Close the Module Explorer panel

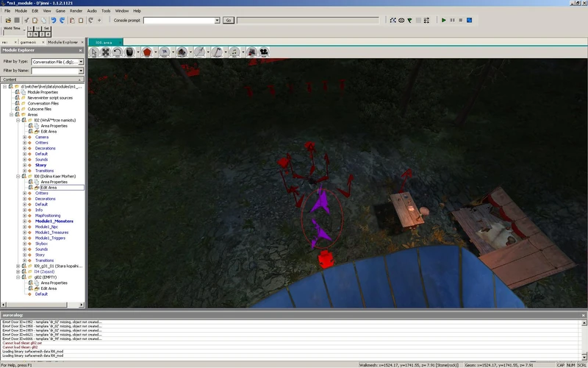tap(81, 50)
